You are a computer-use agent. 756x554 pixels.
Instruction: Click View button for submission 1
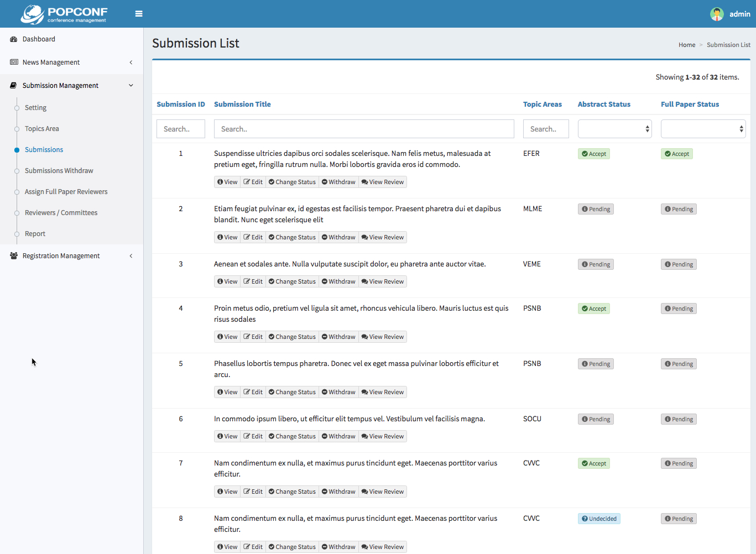(227, 182)
